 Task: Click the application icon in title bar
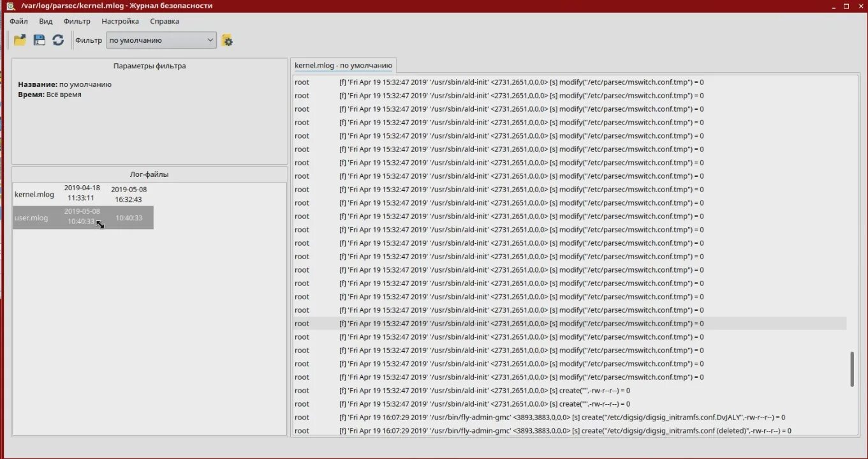(10, 6)
